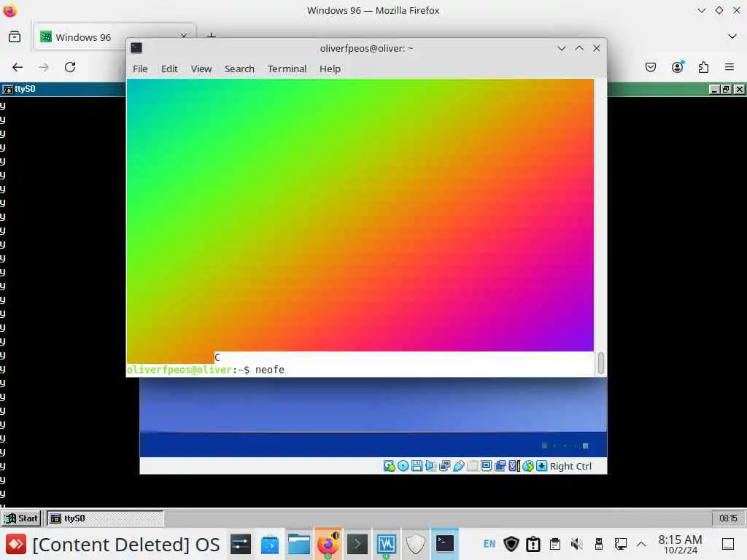The height and width of the screenshot is (560, 747).
Task: Click ttyS0 window restore button
Action: tap(726, 89)
